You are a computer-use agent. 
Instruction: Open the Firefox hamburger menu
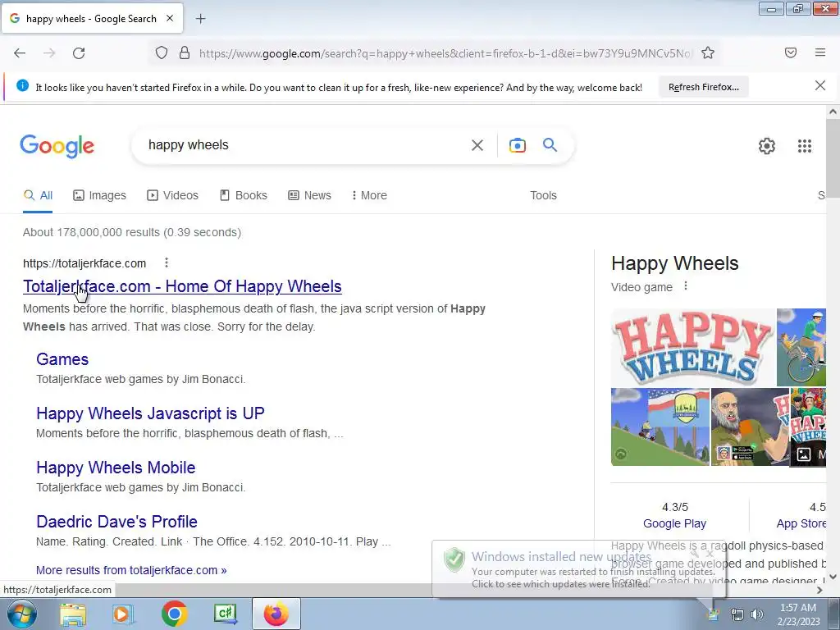tap(820, 52)
